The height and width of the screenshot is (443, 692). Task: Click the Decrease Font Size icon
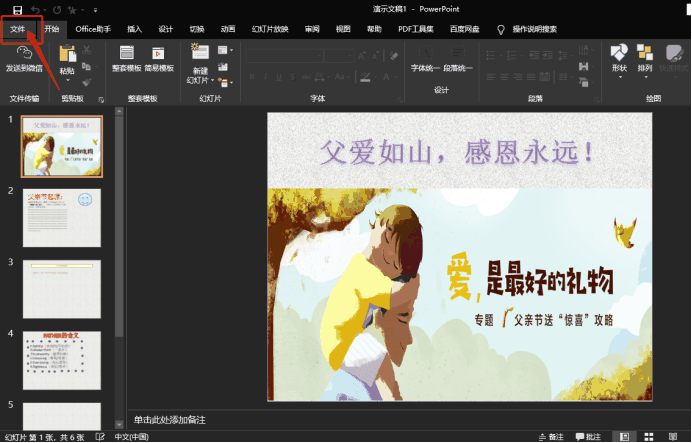(376, 56)
